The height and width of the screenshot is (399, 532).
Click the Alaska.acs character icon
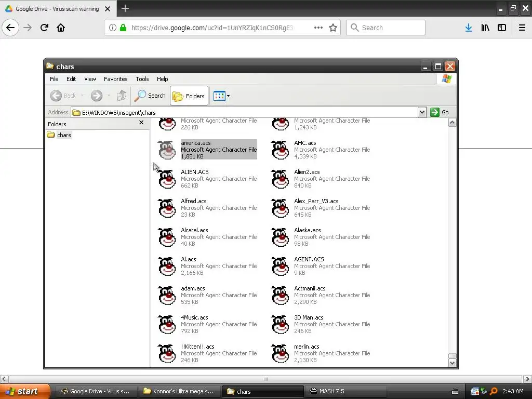click(280, 237)
